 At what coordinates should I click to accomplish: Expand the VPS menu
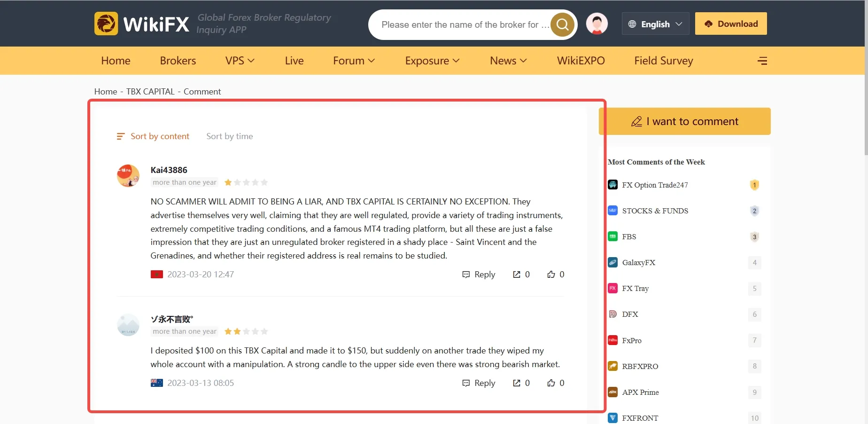pyautogui.click(x=240, y=61)
